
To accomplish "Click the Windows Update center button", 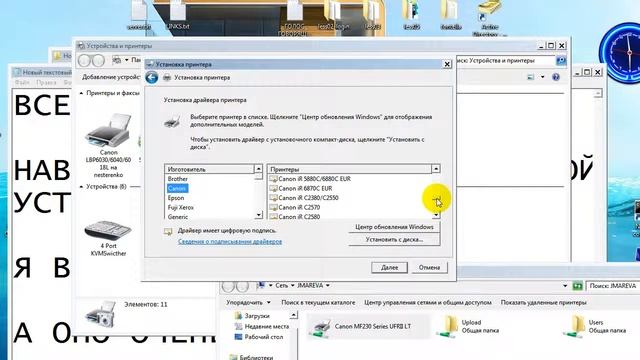I will click(x=394, y=227).
